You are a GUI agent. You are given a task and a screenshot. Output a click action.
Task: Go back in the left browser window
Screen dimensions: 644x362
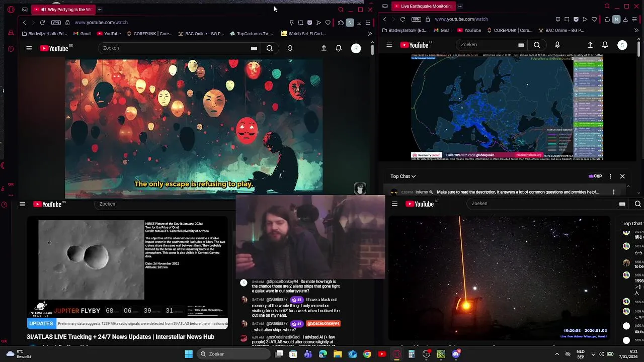click(24, 23)
